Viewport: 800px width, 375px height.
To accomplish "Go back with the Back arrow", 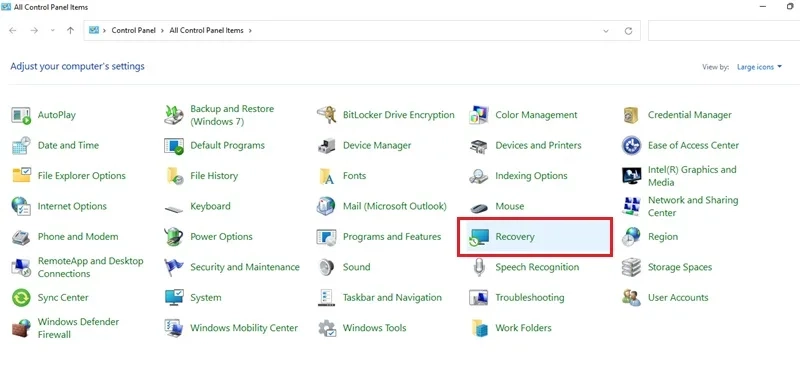I will (13, 31).
